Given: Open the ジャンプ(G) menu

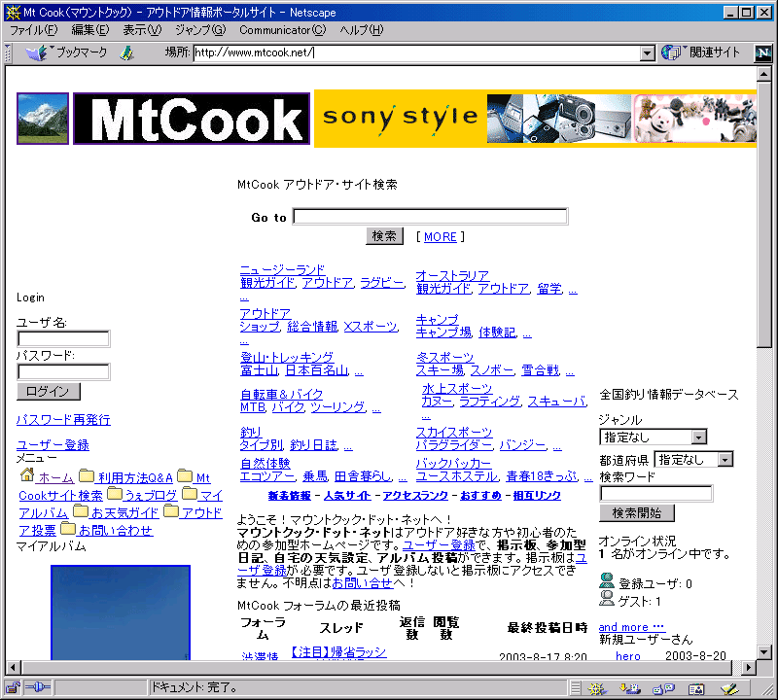Looking at the screenshot, I should 200,30.
